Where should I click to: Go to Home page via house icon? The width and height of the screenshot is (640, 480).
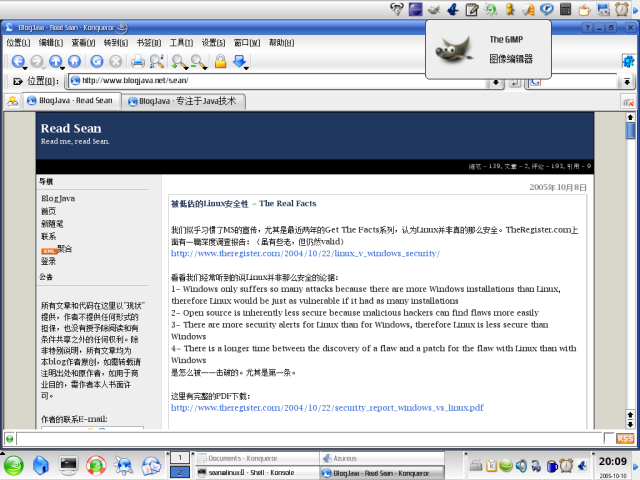coord(74,61)
